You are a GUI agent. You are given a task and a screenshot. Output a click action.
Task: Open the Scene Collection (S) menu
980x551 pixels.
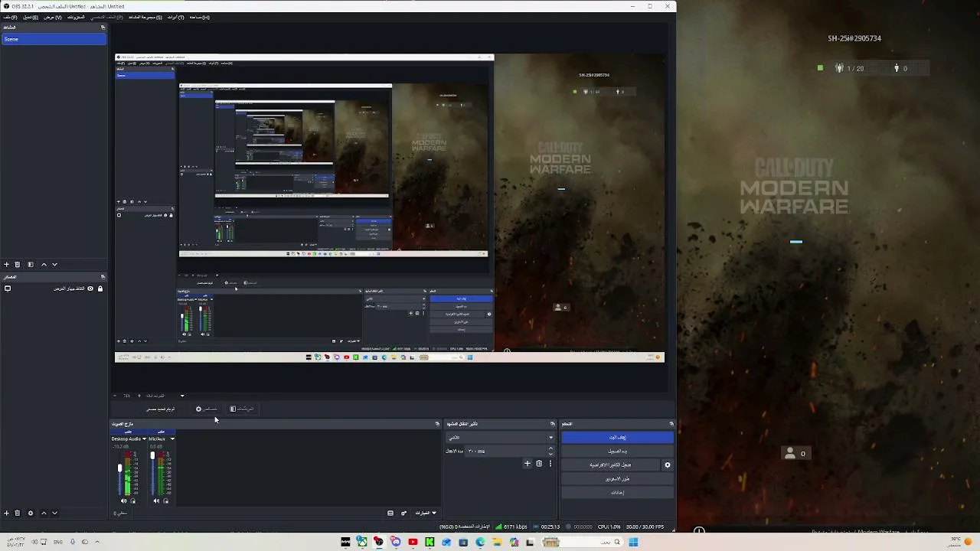coord(145,17)
